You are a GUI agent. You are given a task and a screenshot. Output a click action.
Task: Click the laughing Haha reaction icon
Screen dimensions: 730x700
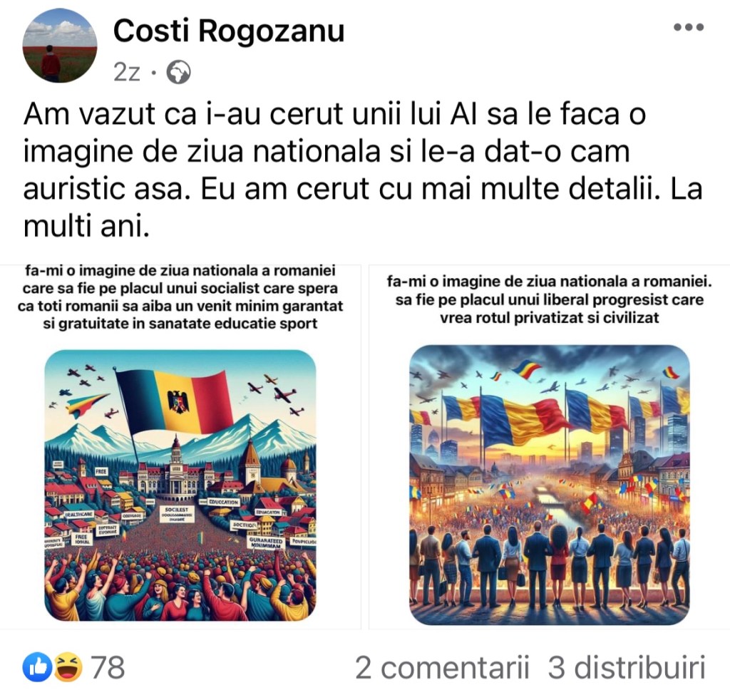click(68, 667)
